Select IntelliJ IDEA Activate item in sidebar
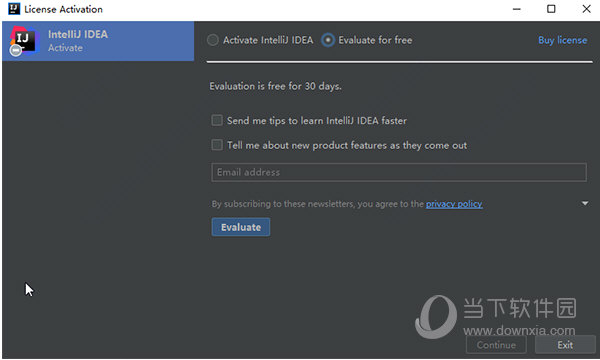Screen dimensions: 600x360 pyautogui.click(x=98, y=41)
